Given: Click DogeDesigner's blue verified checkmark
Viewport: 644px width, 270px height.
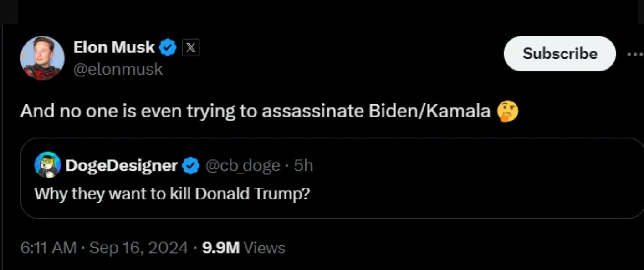Looking at the screenshot, I should 191,166.
